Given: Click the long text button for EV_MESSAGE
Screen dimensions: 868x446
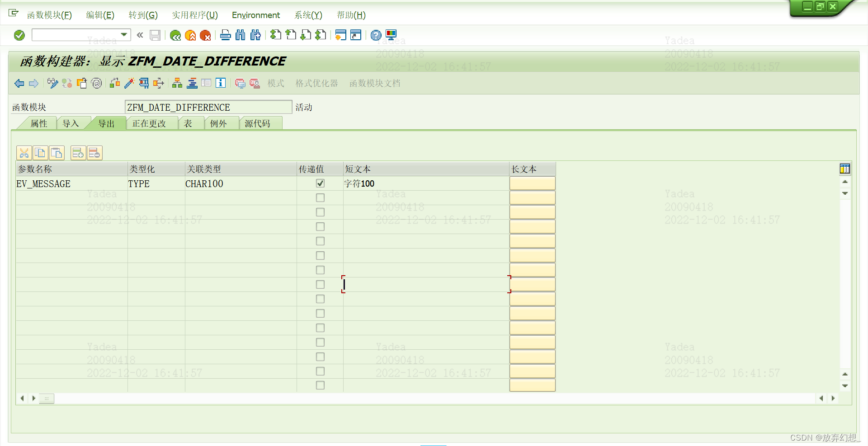Looking at the screenshot, I should coord(533,183).
